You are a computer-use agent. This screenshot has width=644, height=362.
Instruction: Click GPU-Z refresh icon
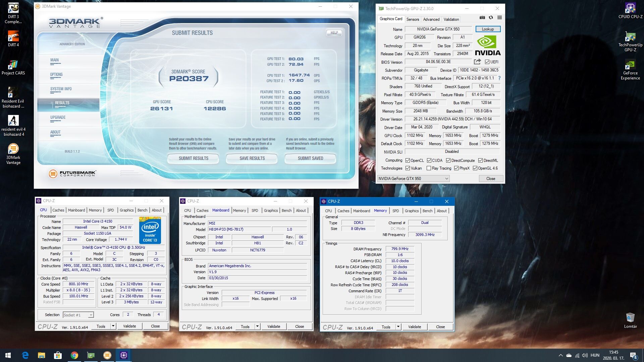pos(491,18)
